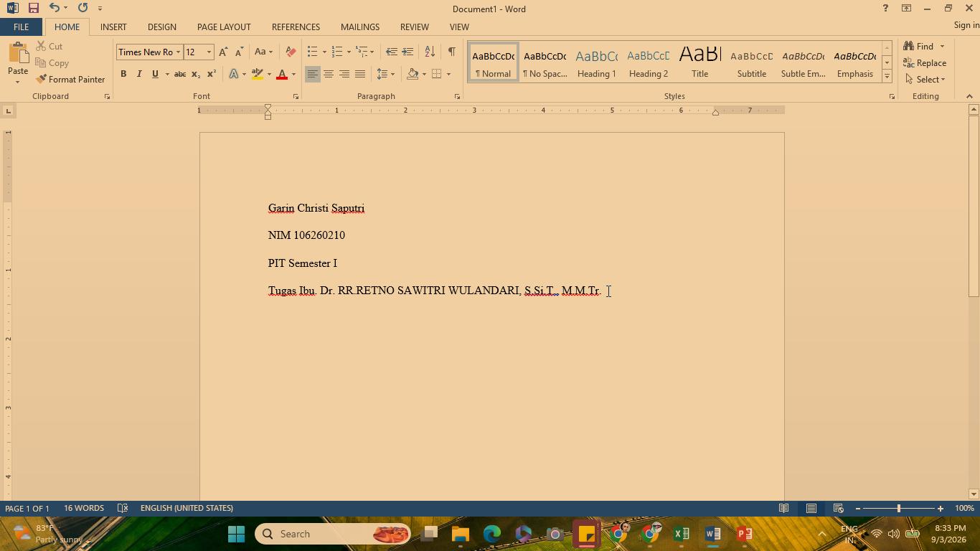
Task: Click the Sort paragraphs icon
Action: pyautogui.click(x=430, y=52)
